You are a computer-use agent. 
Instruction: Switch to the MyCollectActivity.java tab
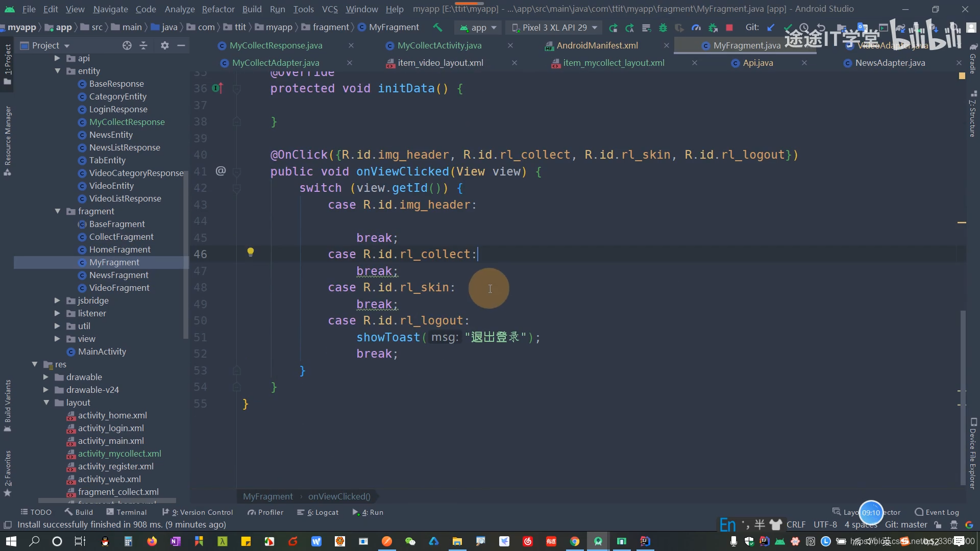[x=439, y=45]
